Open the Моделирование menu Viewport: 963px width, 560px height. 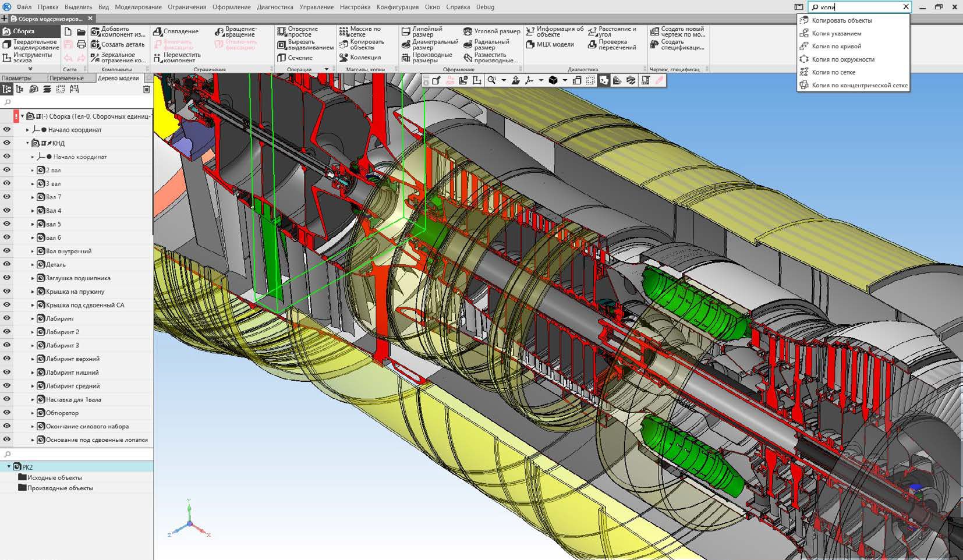138,7
